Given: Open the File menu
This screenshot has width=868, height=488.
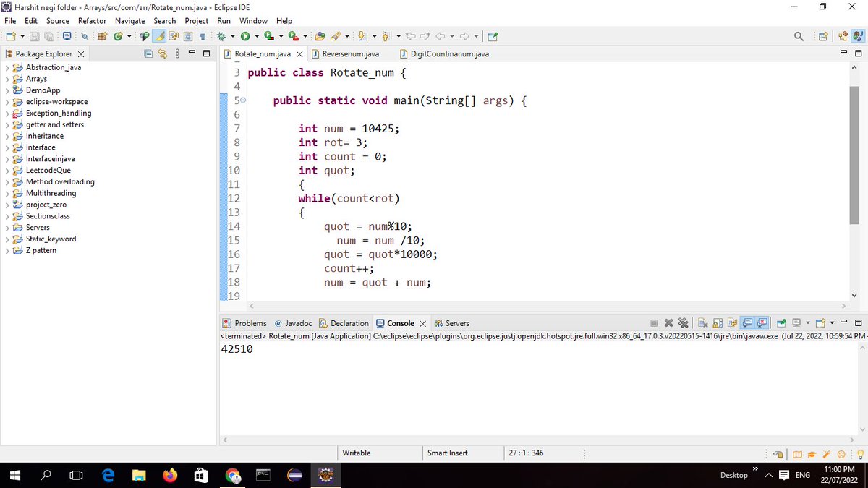Looking at the screenshot, I should [x=10, y=21].
